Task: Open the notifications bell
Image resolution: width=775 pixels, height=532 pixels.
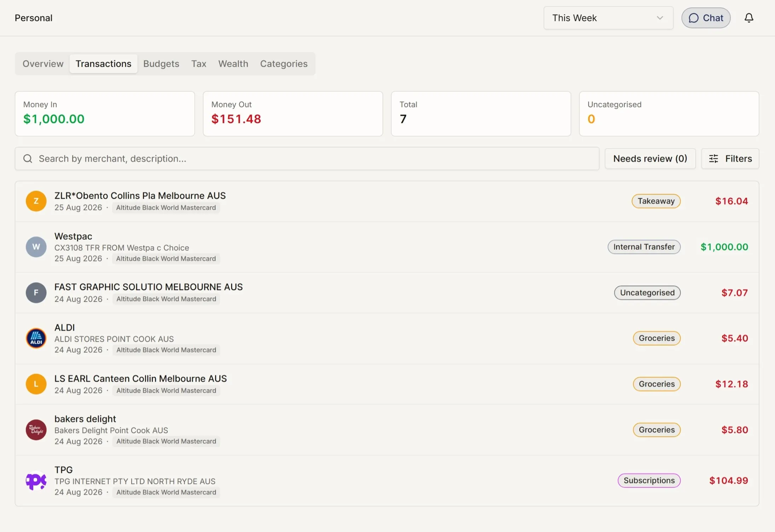Action: (x=749, y=18)
